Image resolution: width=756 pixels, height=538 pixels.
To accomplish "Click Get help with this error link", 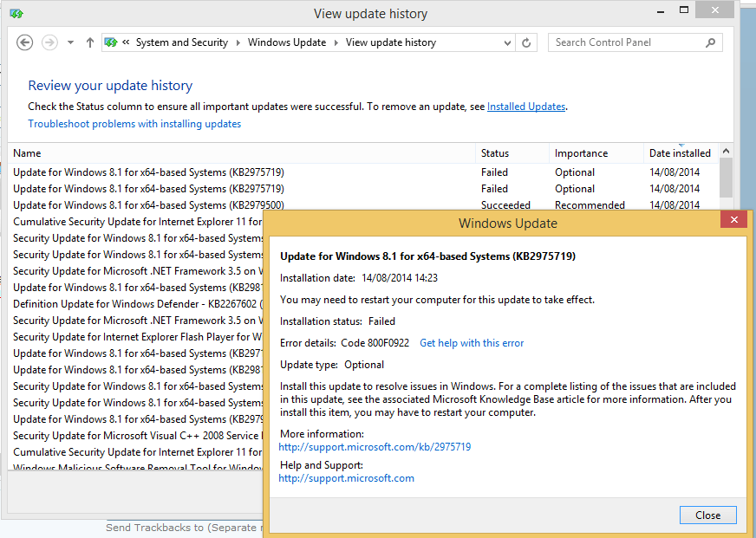I will click(x=472, y=343).
